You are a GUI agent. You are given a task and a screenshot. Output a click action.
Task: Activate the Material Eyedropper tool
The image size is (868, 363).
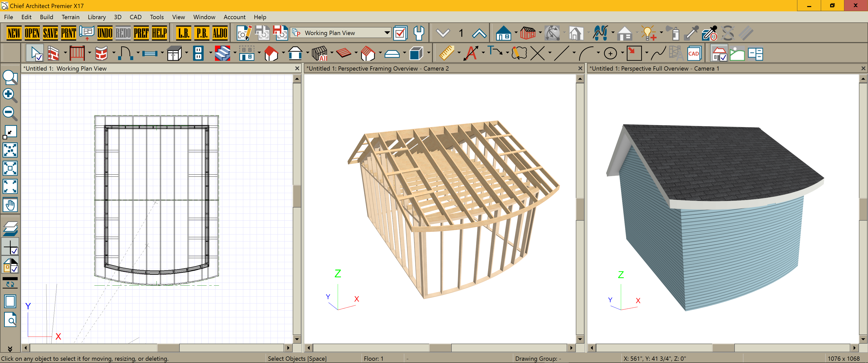point(691,33)
